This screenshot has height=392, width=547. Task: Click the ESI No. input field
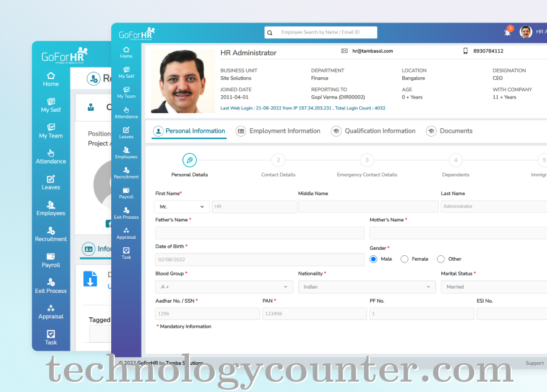[x=511, y=314]
